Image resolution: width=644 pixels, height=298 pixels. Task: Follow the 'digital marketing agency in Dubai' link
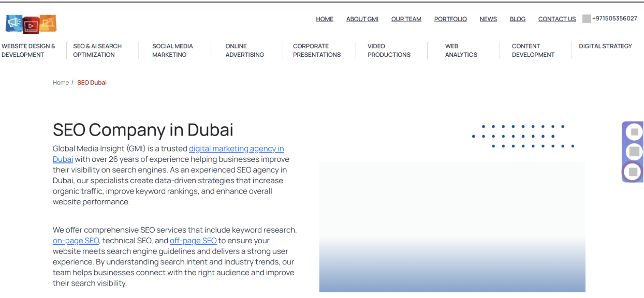(x=236, y=148)
